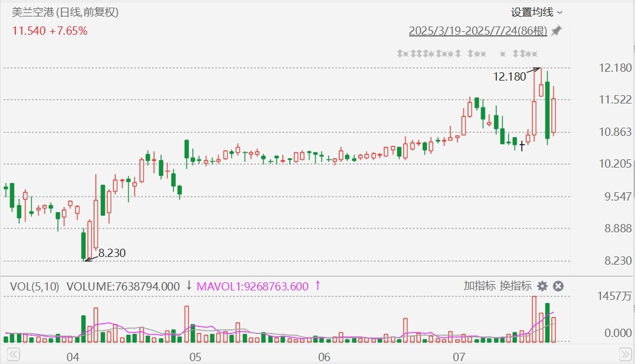The image size is (635, 364).
Task: Open indicator settings with the gear icon
Action: [x=542, y=286]
